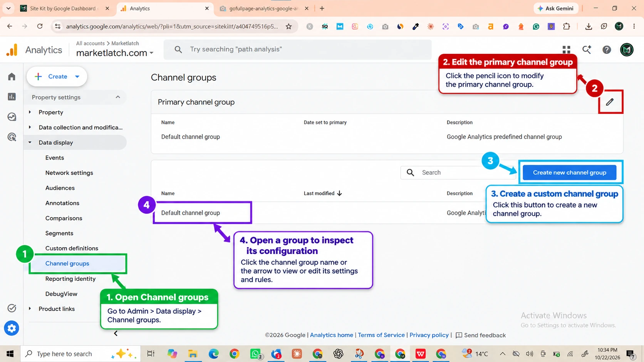Screen dimensions: 644x362
Task: Expand the Product links section
Action: pos(30,309)
